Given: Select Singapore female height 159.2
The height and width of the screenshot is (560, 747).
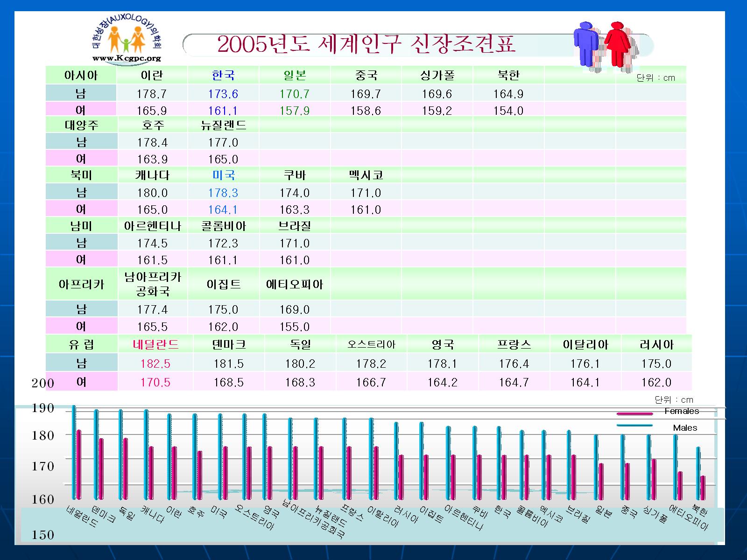Looking at the screenshot, I should coord(437,111).
